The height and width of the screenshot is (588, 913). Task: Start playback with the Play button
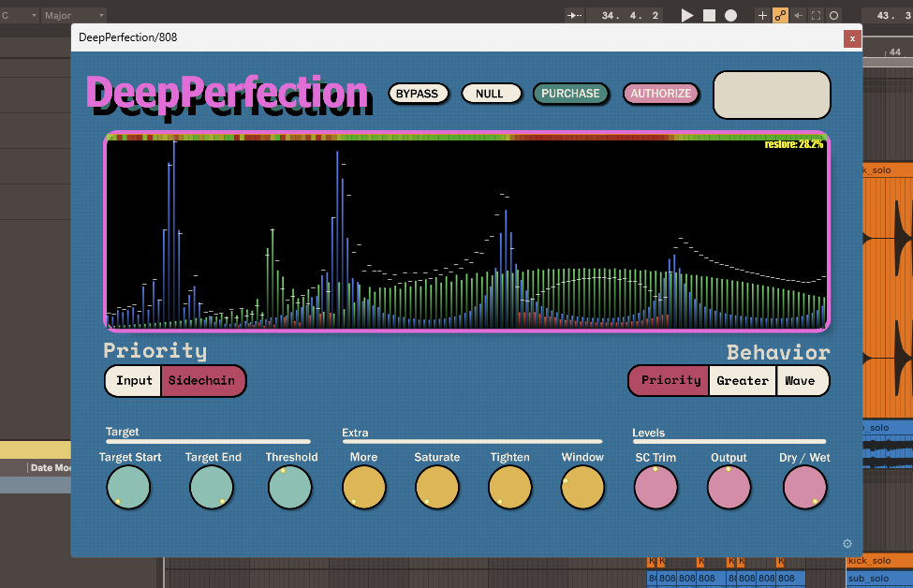(687, 15)
